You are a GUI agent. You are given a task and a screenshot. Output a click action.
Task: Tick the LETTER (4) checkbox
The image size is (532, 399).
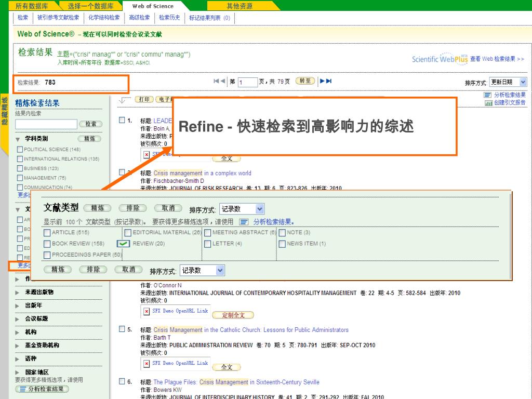pos(208,244)
